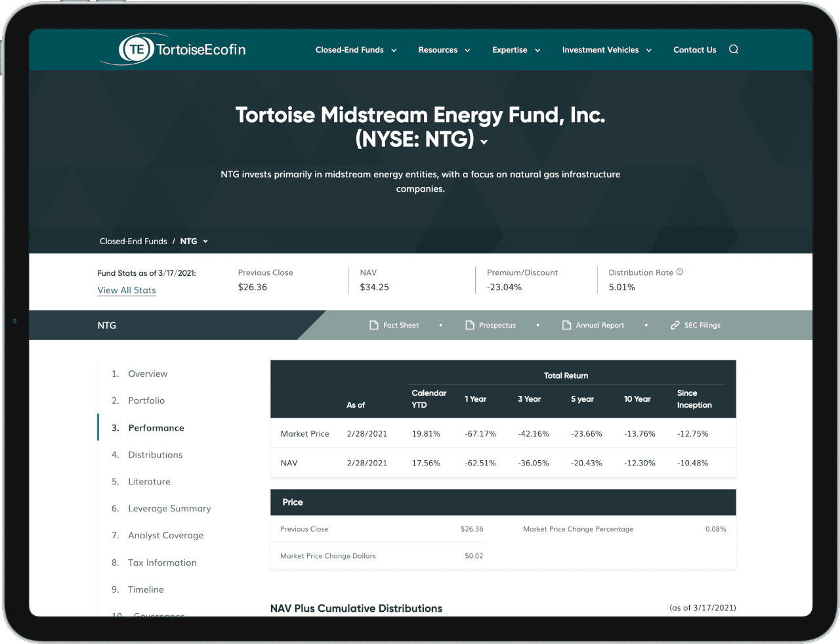Click Market Price 1 Year -67.17%
The image size is (840, 644).
[480, 434]
